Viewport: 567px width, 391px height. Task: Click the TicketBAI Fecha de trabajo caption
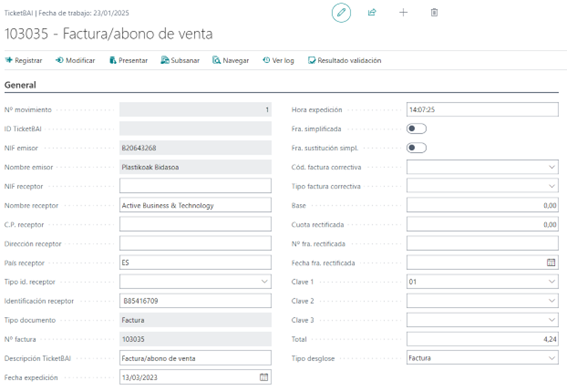click(67, 13)
